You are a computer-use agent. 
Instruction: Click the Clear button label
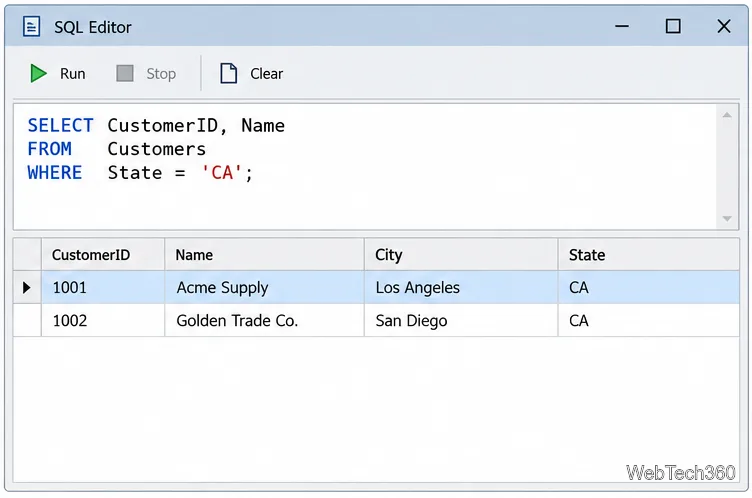click(267, 73)
